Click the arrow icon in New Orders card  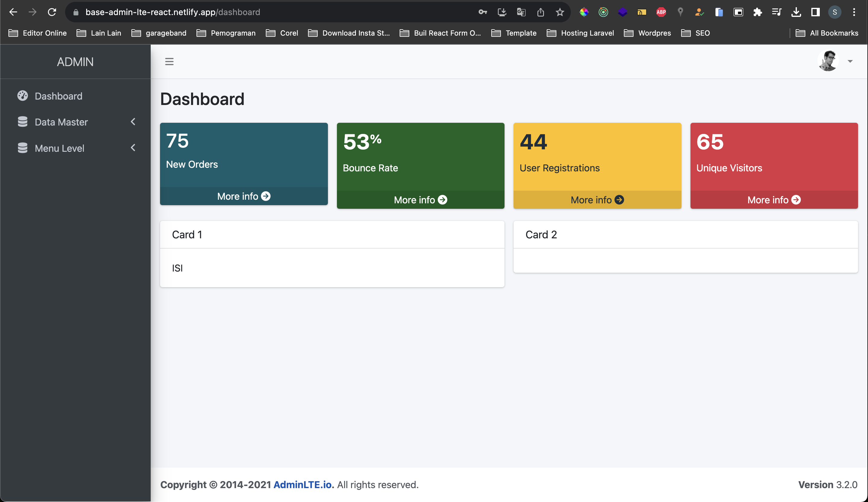coord(266,196)
